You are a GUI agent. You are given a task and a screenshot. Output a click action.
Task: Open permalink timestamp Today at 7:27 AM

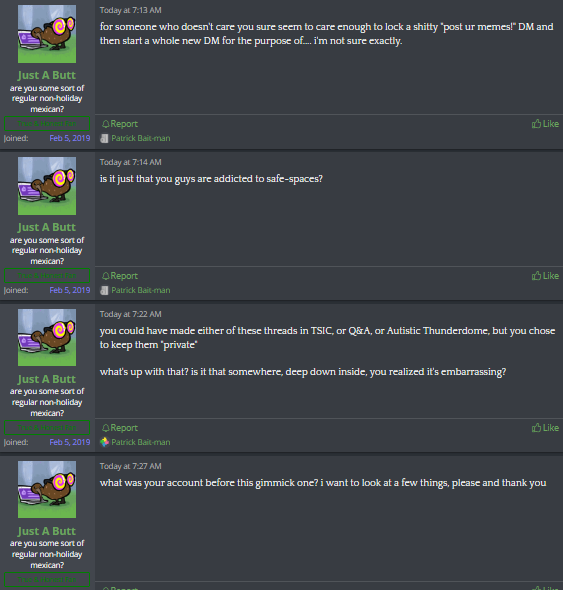coord(131,466)
